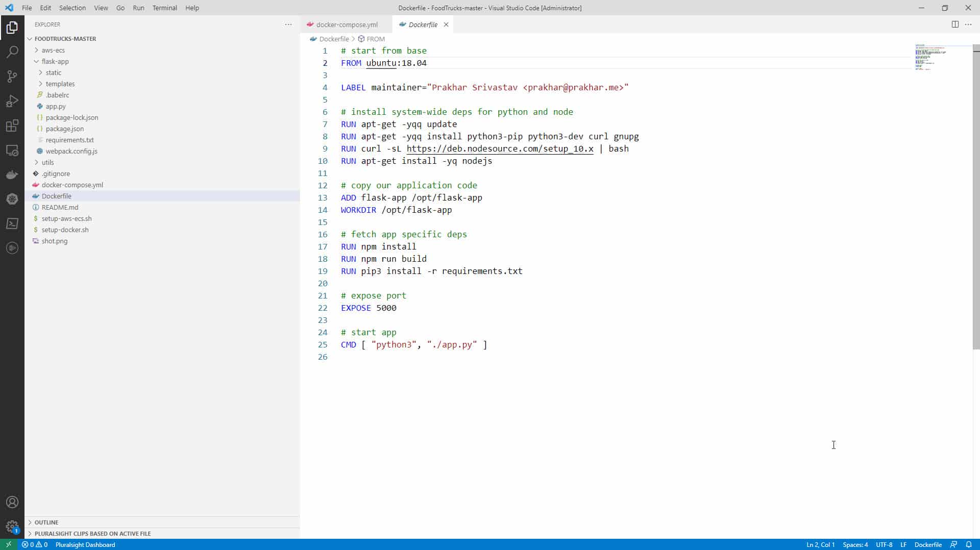Click the Pluralsight Dashboard status bar item
Viewport: 980px width, 550px height.
click(x=85, y=544)
